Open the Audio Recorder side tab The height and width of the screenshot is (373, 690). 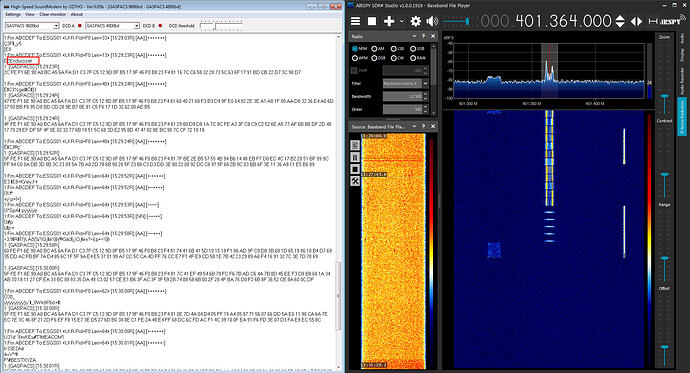point(683,80)
